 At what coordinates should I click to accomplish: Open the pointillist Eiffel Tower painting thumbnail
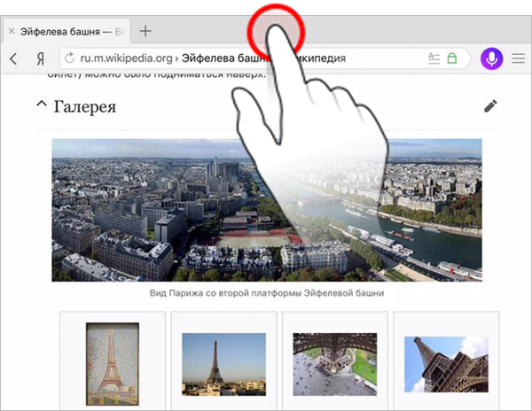113,364
